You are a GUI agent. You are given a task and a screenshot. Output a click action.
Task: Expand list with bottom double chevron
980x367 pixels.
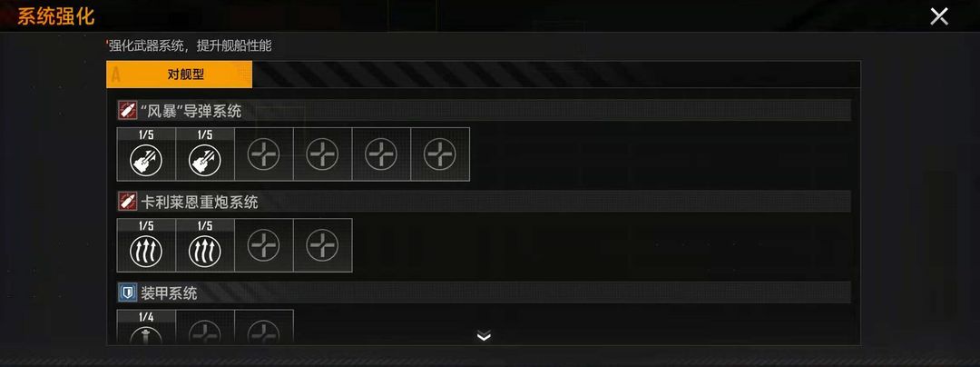pyautogui.click(x=484, y=336)
